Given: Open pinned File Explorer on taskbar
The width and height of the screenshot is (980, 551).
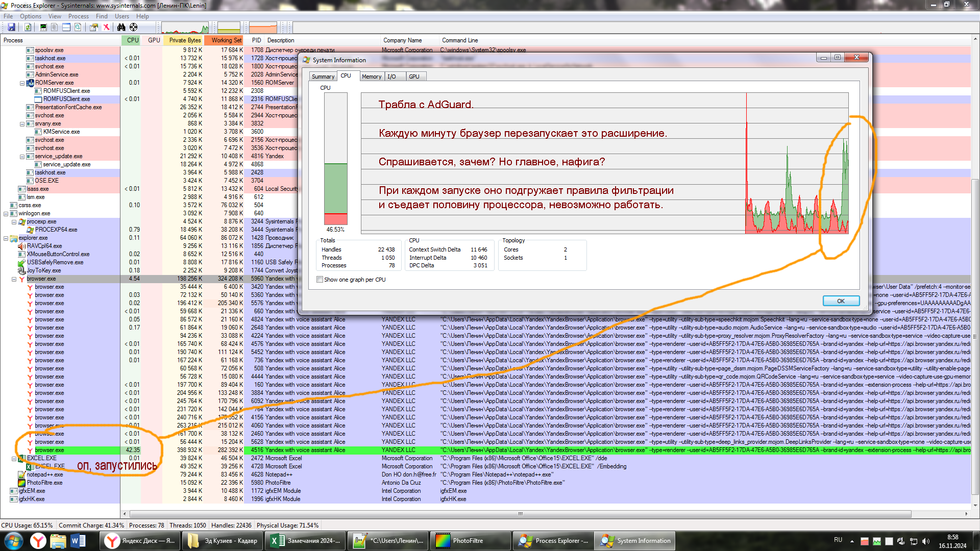Looking at the screenshot, I should coord(58,541).
